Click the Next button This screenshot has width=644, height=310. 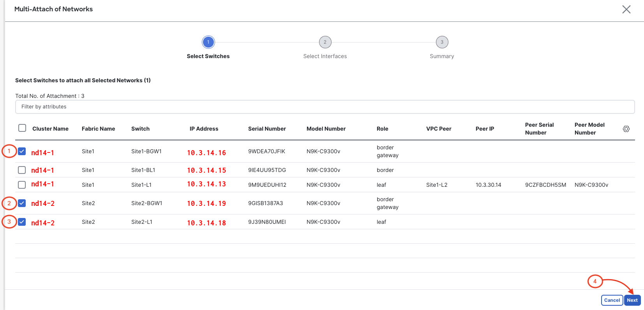tap(632, 300)
